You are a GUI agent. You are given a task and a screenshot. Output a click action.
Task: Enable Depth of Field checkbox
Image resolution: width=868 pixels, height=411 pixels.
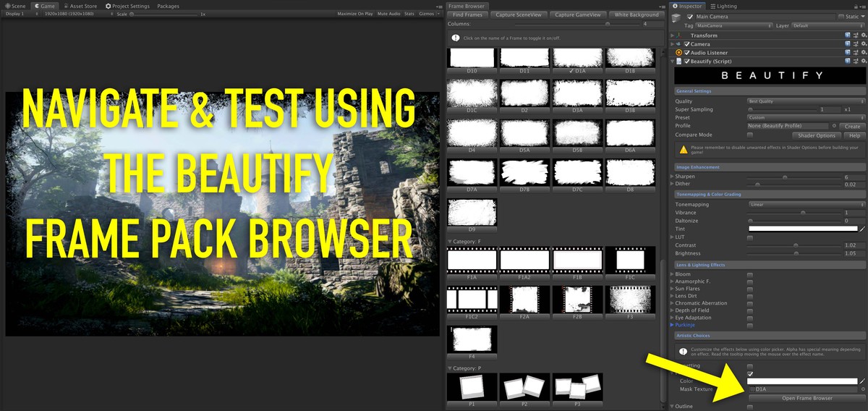click(x=750, y=310)
